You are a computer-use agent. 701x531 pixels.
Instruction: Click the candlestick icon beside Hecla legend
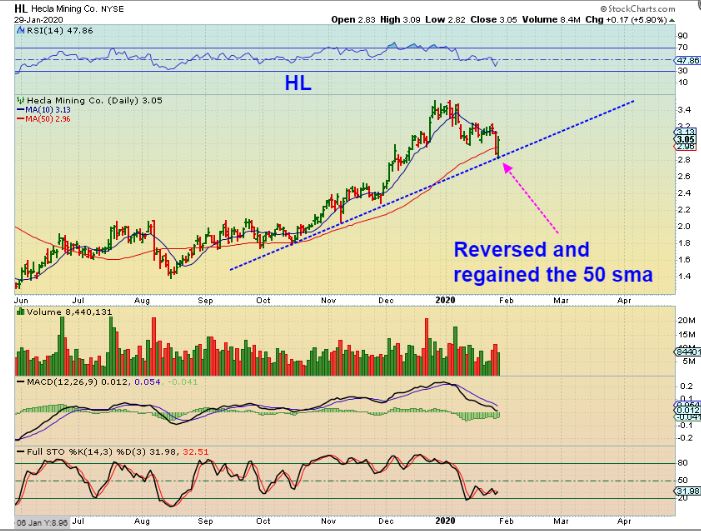pos(21,101)
